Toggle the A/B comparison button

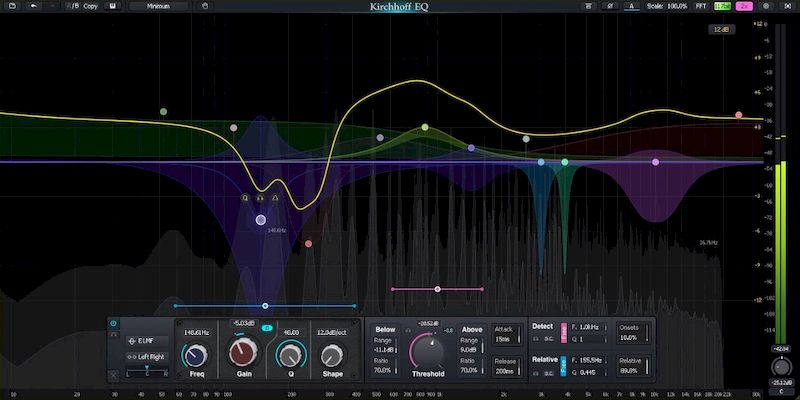[75, 6]
